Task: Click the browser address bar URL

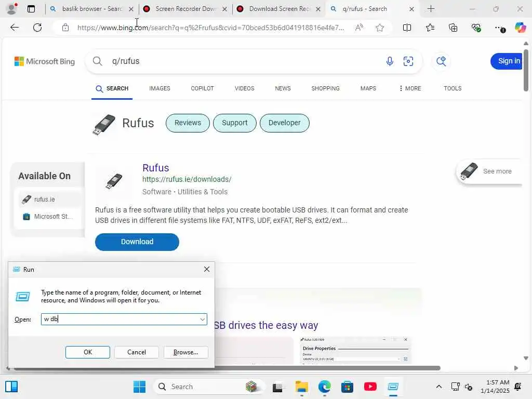Action: (x=210, y=28)
